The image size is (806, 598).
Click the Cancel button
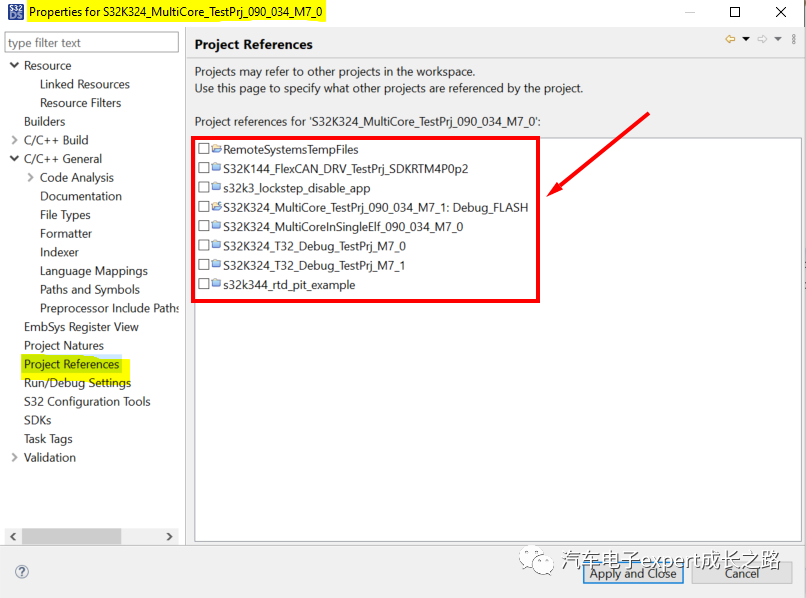pyautogui.click(x=742, y=573)
